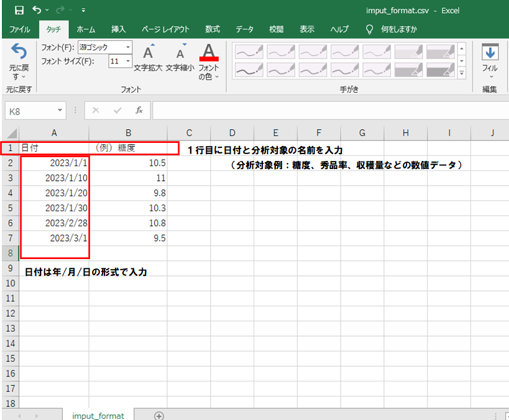Select the first pen style in gallery
Screen dimensions: 509x420
click(x=249, y=52)
